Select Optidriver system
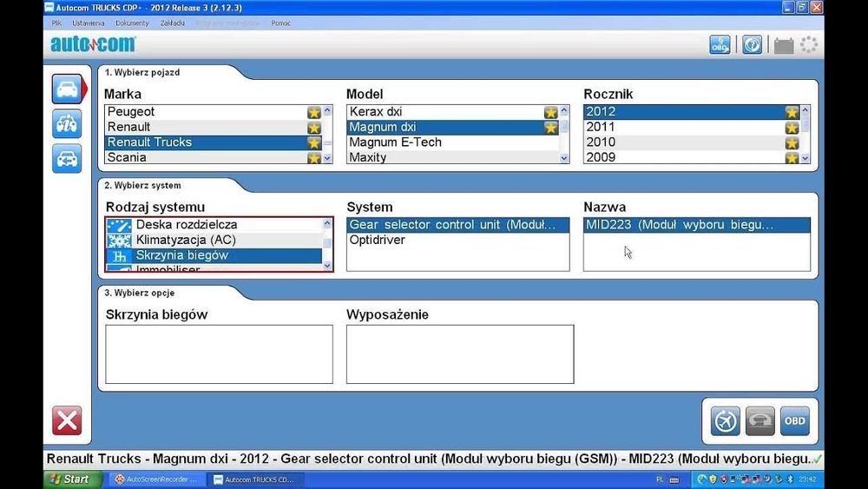Screen dimensions: 868x489 457,240
